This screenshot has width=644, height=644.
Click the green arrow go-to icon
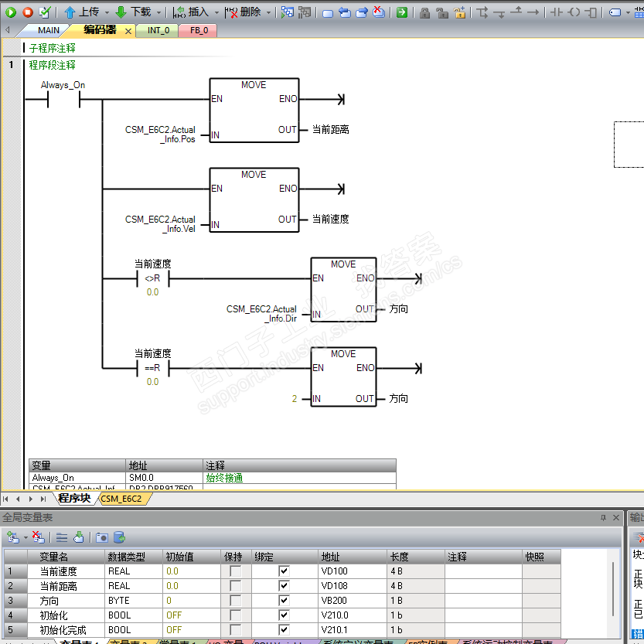click(x=402, y=12)
